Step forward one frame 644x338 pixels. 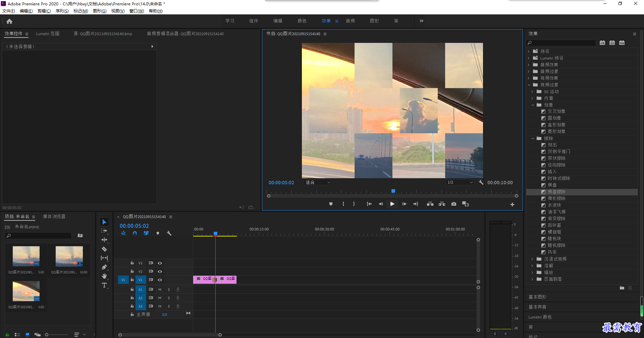click(x=404, y=204)
